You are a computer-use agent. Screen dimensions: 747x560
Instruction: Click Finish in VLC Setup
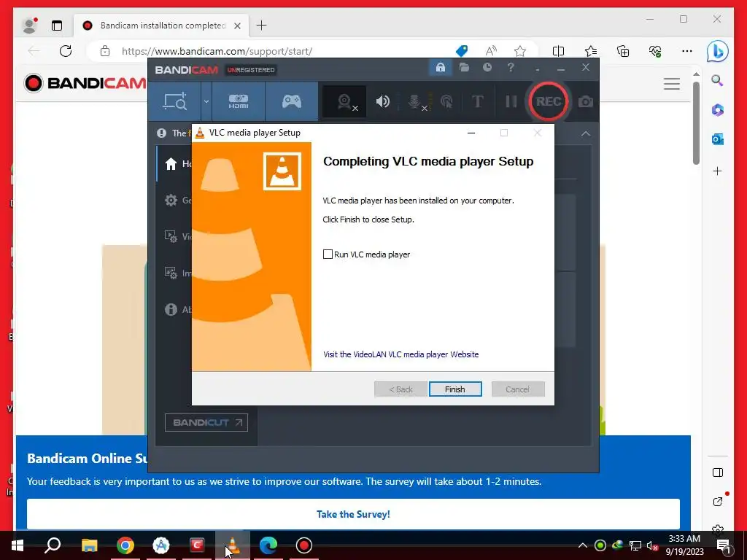tap(455, 389)
